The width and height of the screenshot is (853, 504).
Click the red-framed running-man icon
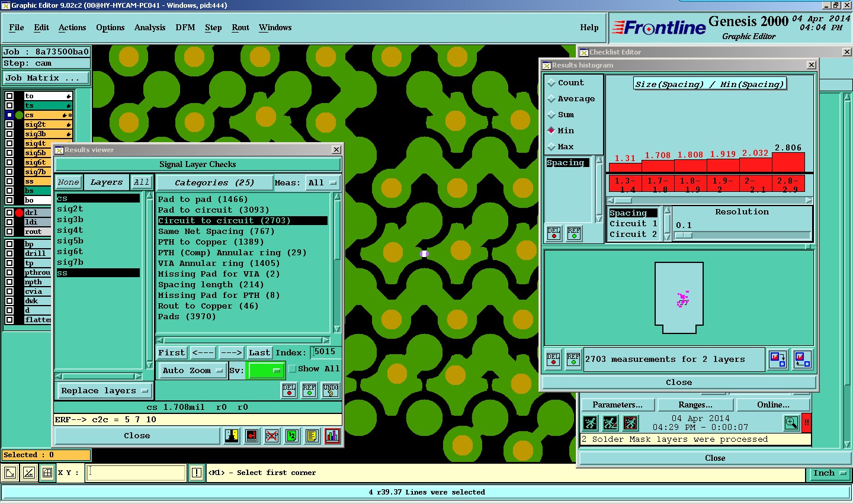[x=630, y=423]
